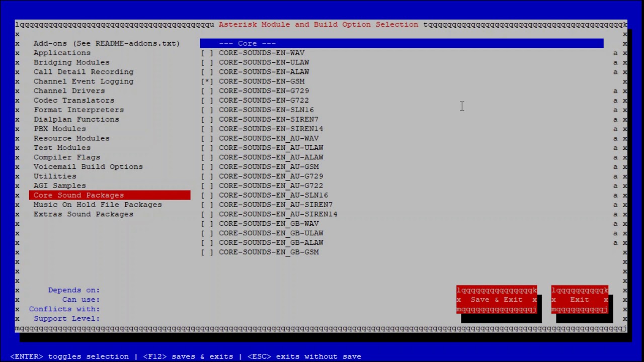Select Test Modules category

62,148
